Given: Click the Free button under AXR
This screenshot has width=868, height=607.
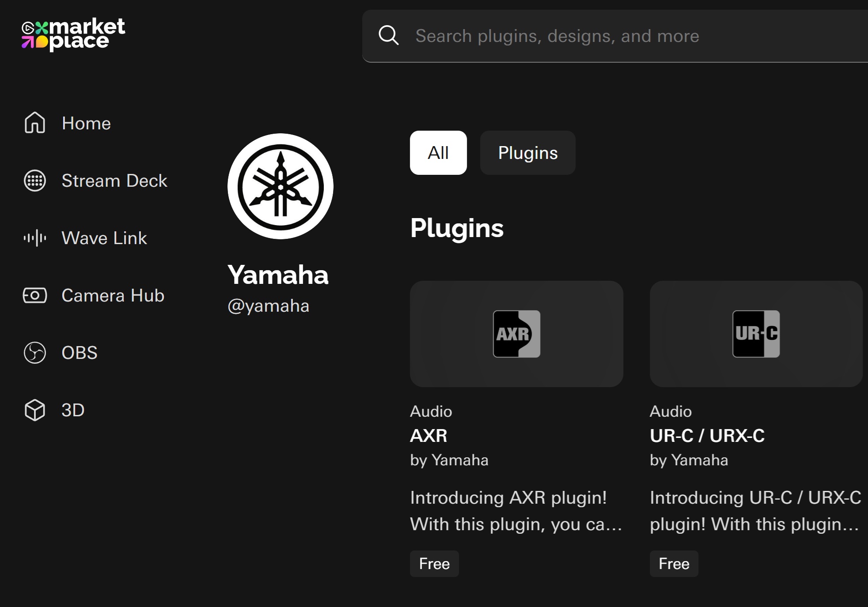Looking at the screenshot, I should point(434,564).
